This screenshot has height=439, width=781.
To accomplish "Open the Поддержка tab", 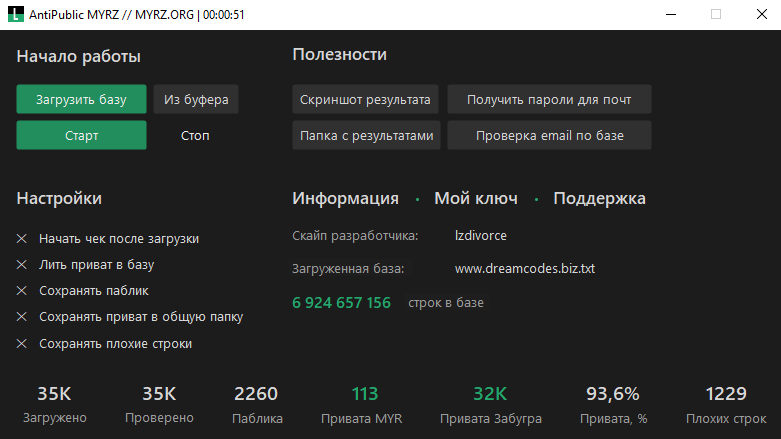I will coord(599,198).
